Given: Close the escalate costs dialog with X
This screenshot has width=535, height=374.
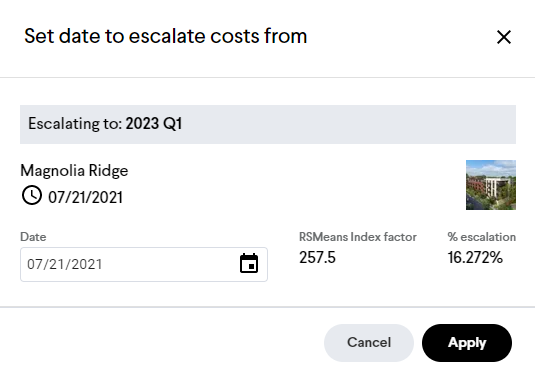Looking at the screenshot, I should point(504,37).
